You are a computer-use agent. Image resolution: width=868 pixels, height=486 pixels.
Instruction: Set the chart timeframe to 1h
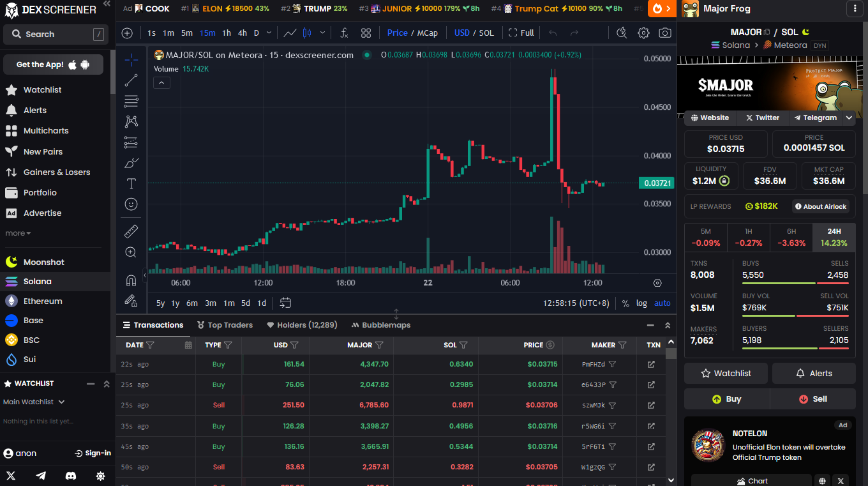click(x=227, y=33)
